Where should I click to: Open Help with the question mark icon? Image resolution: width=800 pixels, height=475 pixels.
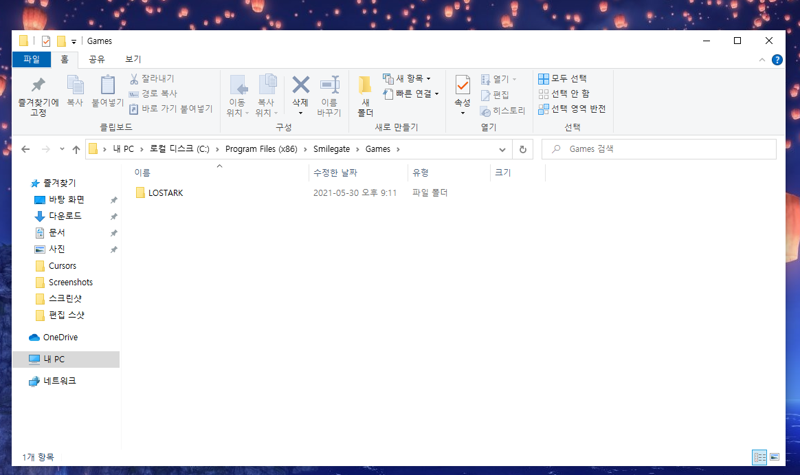[x=777, y=60]
